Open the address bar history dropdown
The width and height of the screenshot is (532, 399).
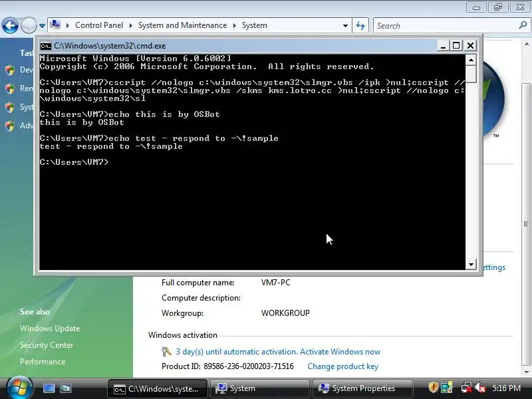(345, 25)
